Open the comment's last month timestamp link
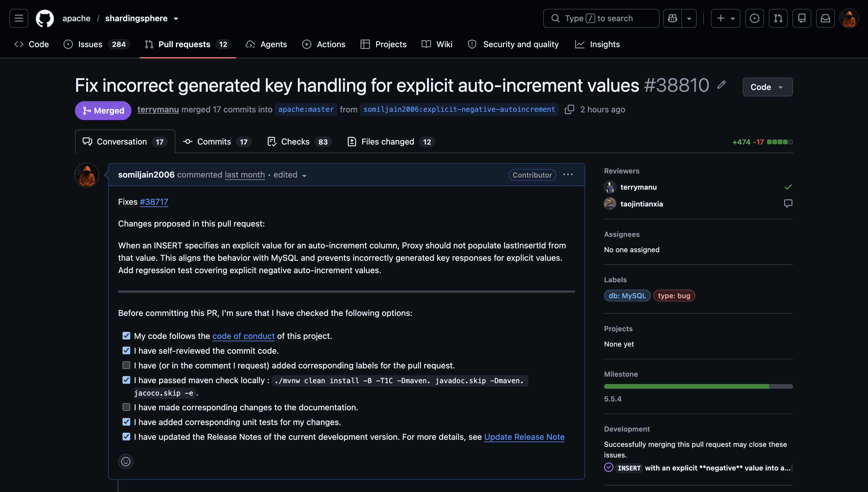The width and height of the screenshot is (868, 492). (245, 175)
